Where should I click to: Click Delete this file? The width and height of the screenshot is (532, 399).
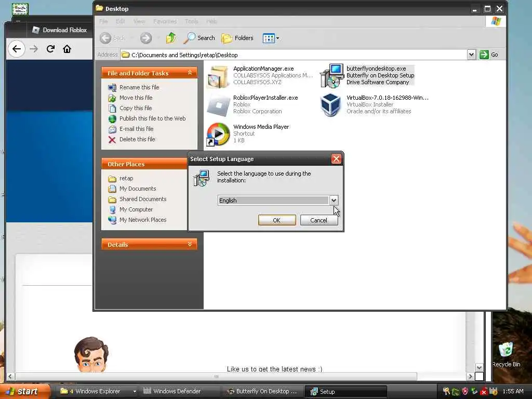point(137,139)
